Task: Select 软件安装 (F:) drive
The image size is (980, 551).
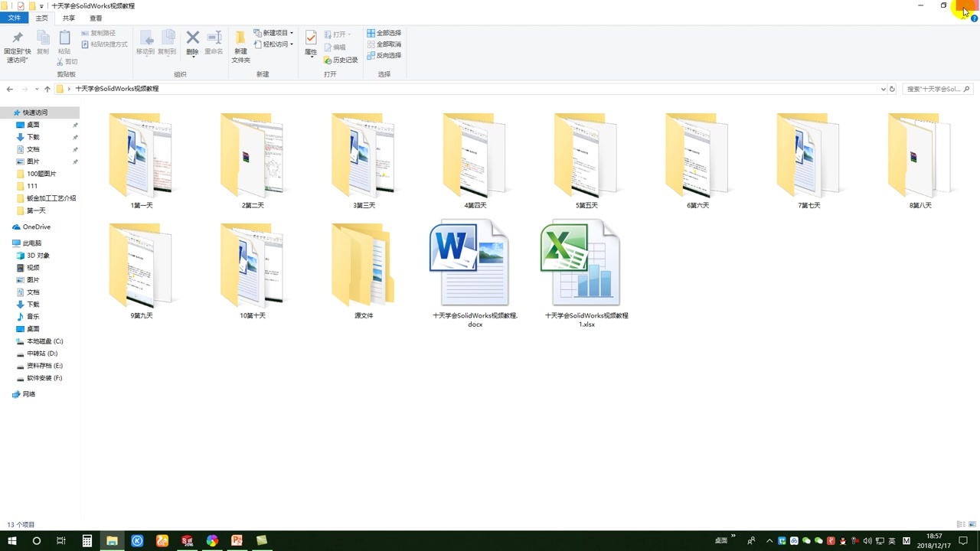Action: pos(44,378)
